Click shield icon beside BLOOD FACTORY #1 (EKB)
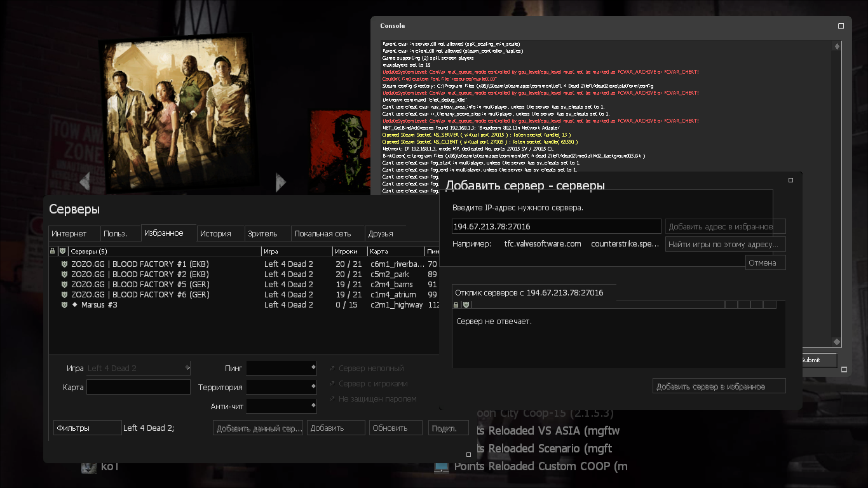This screenshot has height=488, width=868. tap(64, 264)
